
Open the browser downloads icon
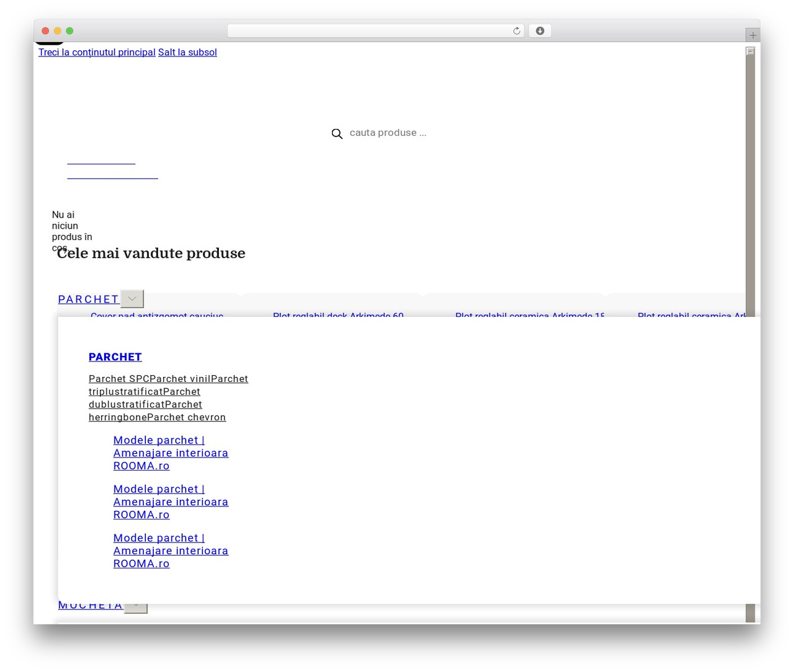click(x=540, y=31)
